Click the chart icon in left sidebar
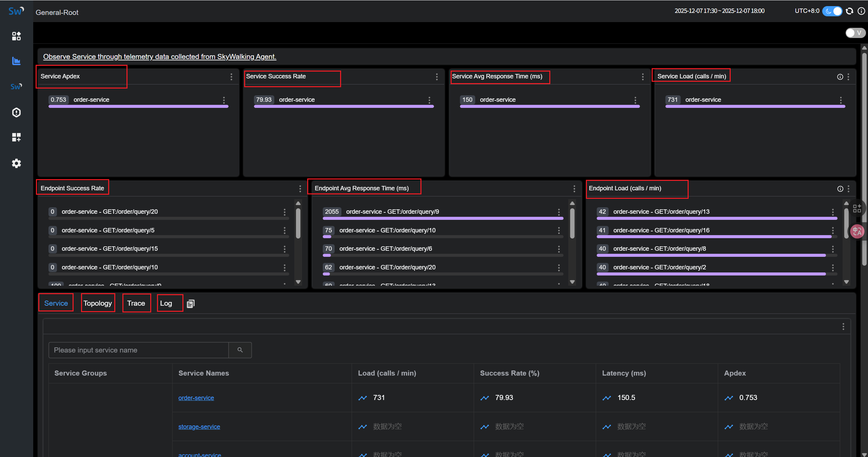 click(16, 61)
